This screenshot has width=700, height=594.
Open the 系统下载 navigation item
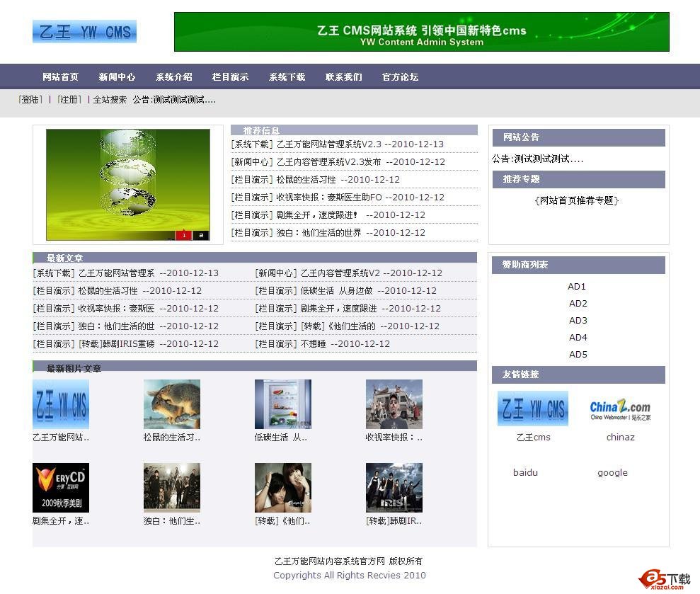(x=287, y=77)
